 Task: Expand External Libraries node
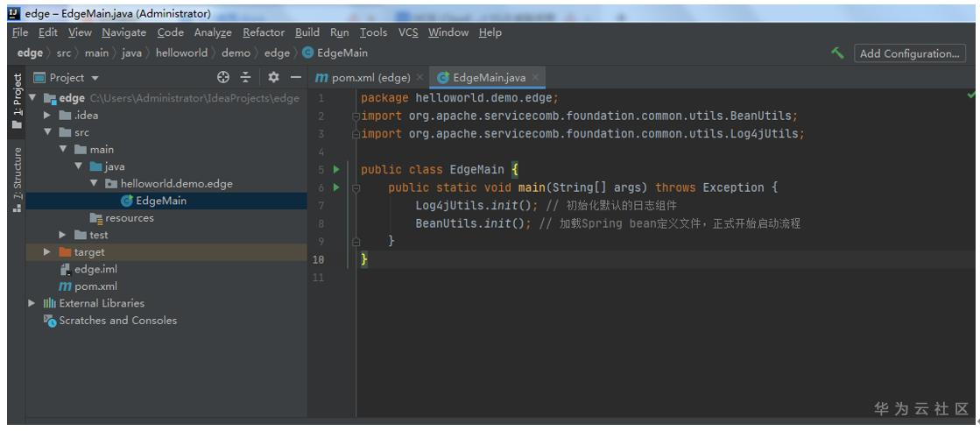pyautogui.click(x=32, y=303)
